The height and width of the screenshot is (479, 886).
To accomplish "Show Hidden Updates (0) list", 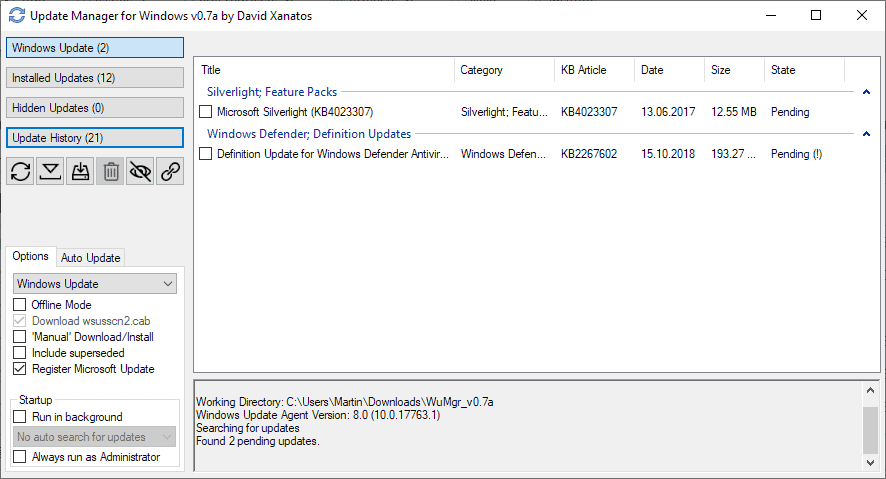I will [95, 107].
